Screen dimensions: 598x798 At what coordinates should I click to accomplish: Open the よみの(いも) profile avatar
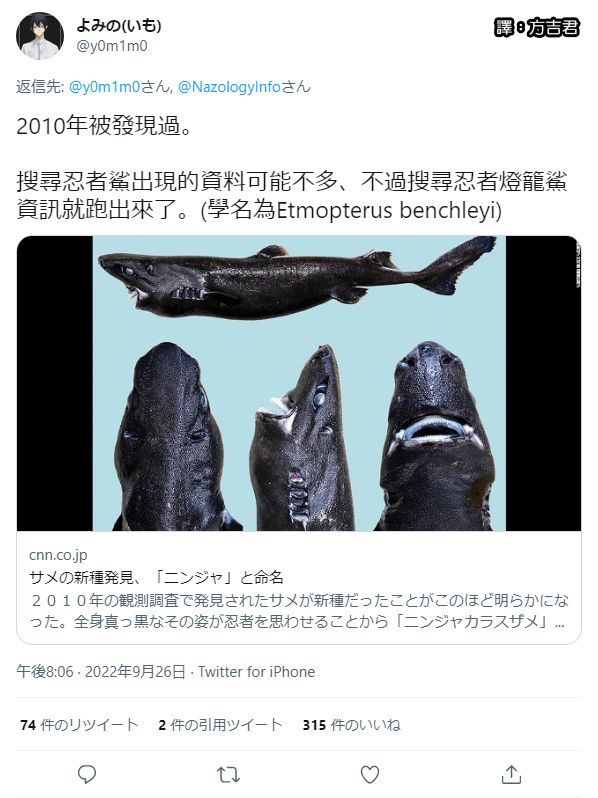coord(40,36)
